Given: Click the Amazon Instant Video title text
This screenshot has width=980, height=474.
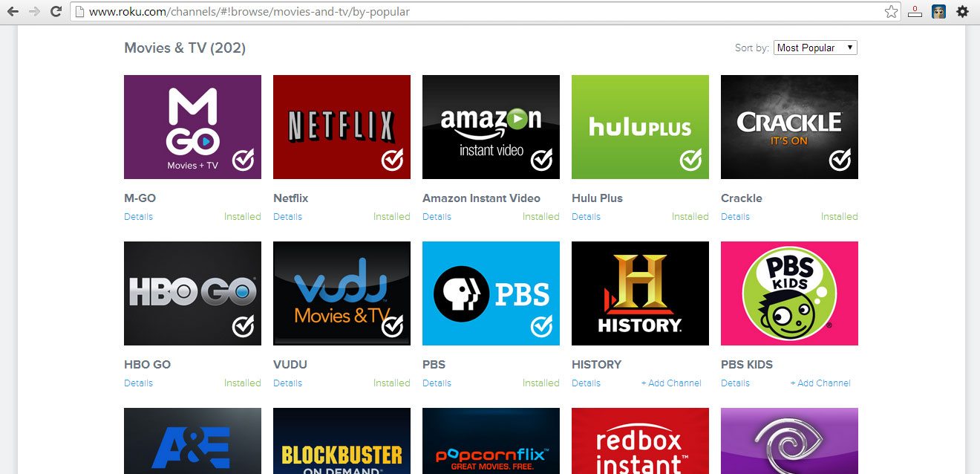Looking at the screenshot, I should pos(481,198).
